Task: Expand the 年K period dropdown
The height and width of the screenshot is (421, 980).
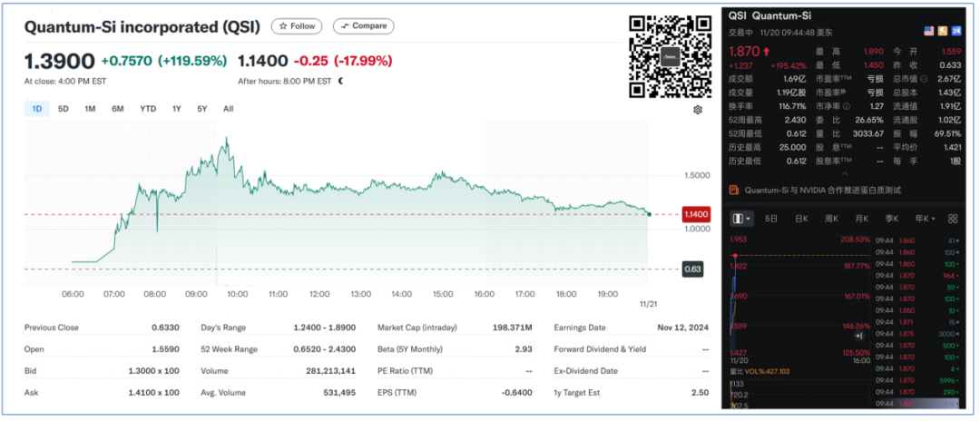Action: [x=924, y=219]
